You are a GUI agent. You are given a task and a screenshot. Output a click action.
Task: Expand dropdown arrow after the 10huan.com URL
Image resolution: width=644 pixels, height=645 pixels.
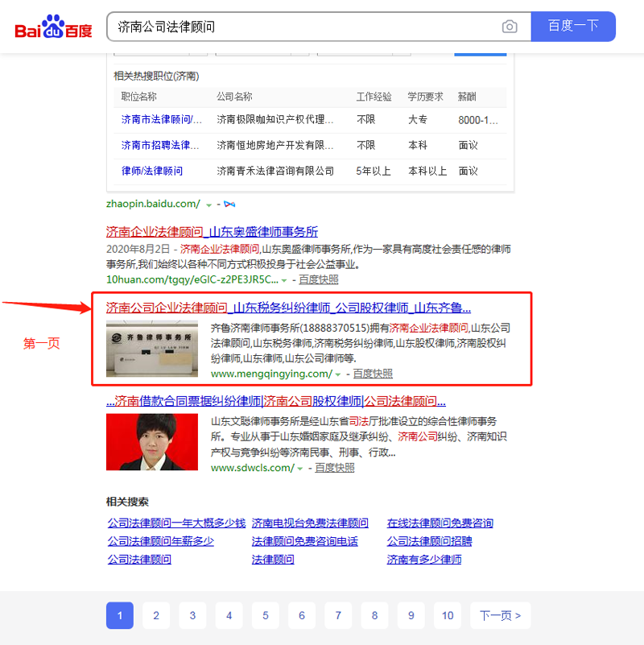(x=283, y=280)
